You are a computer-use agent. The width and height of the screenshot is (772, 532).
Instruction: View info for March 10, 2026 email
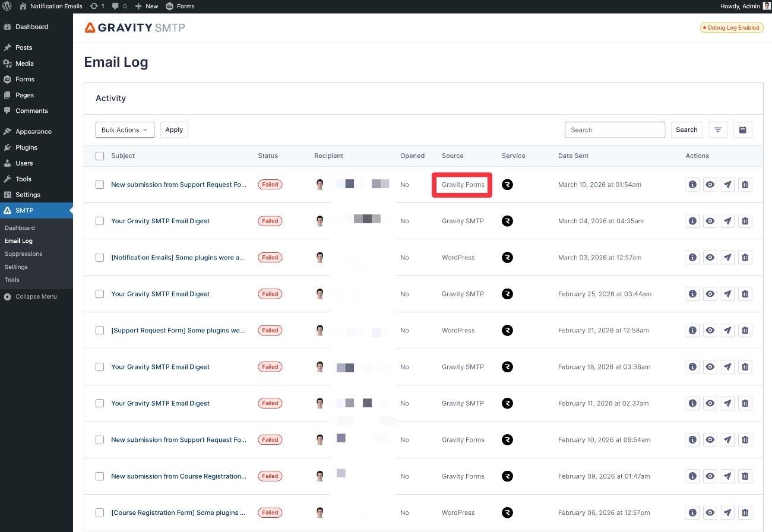point(692,185)
